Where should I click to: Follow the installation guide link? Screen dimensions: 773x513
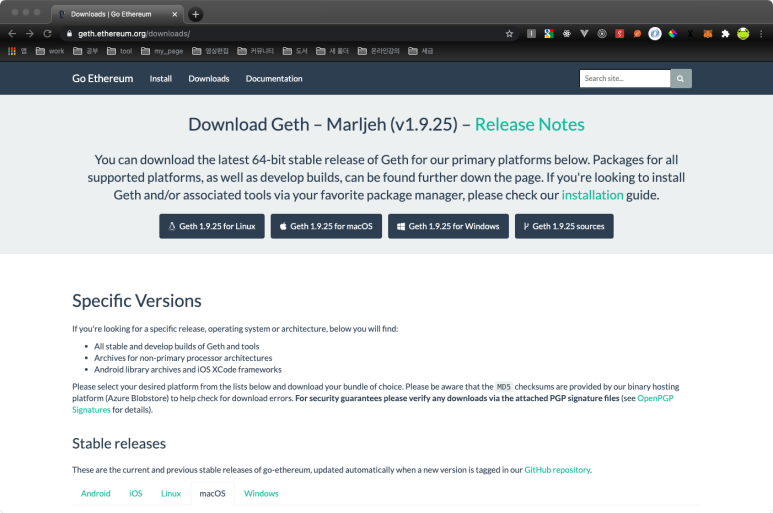pos(592,195)
